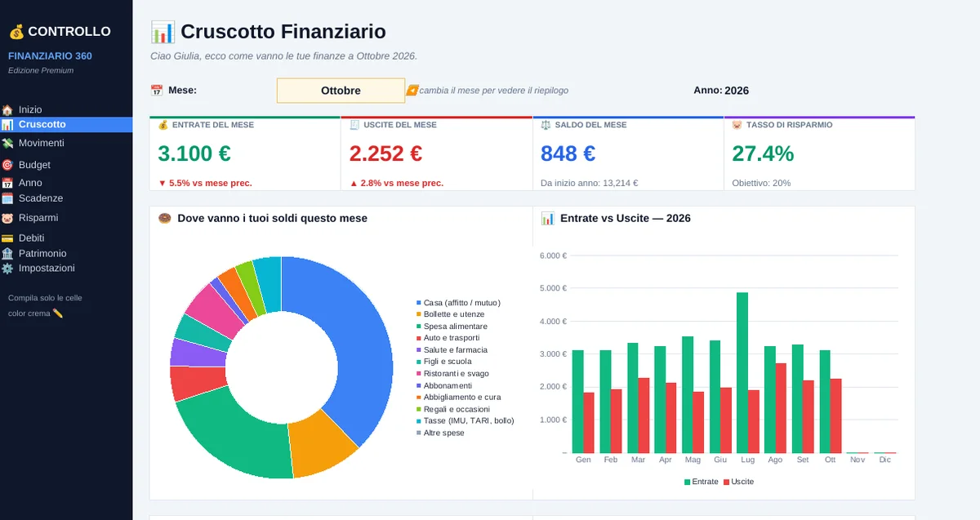Click the target icon beside Budget
The image size is (980, 520).
(x=7, y=165)
